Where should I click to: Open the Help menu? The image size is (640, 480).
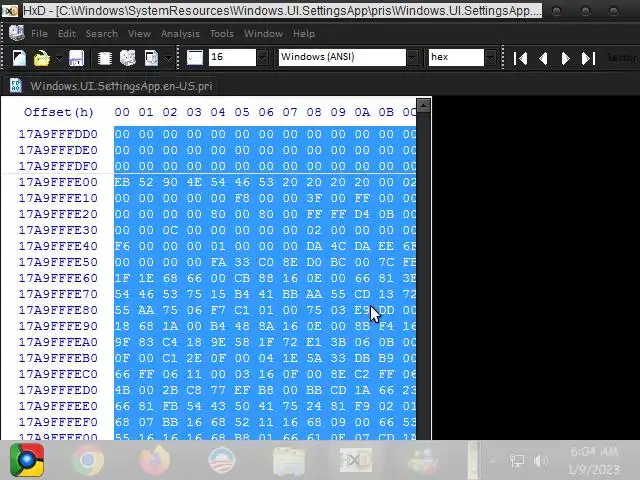click(304, 33)
